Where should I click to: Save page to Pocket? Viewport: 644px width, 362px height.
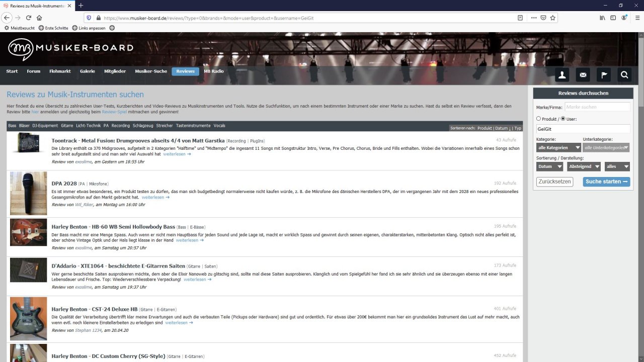(543, 18)
